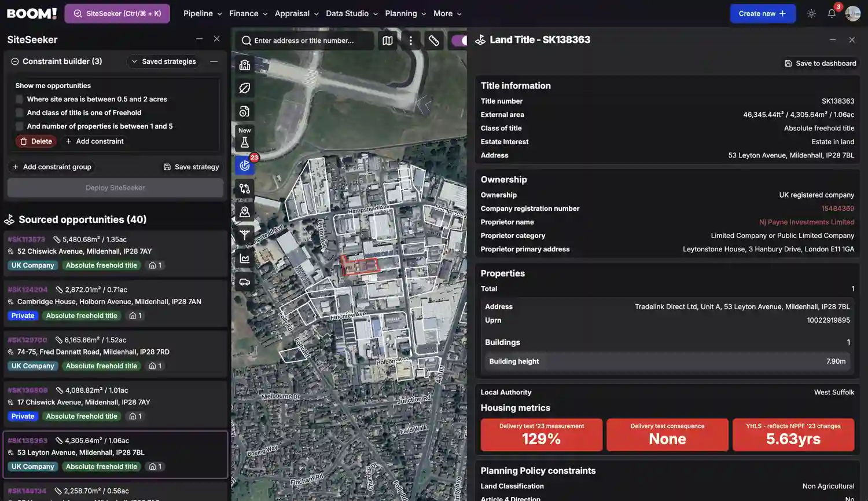Expand the Appraisal menu
The width and height of the screenshot is (868, 501).
pyautogui.click(x=297, y=13)
